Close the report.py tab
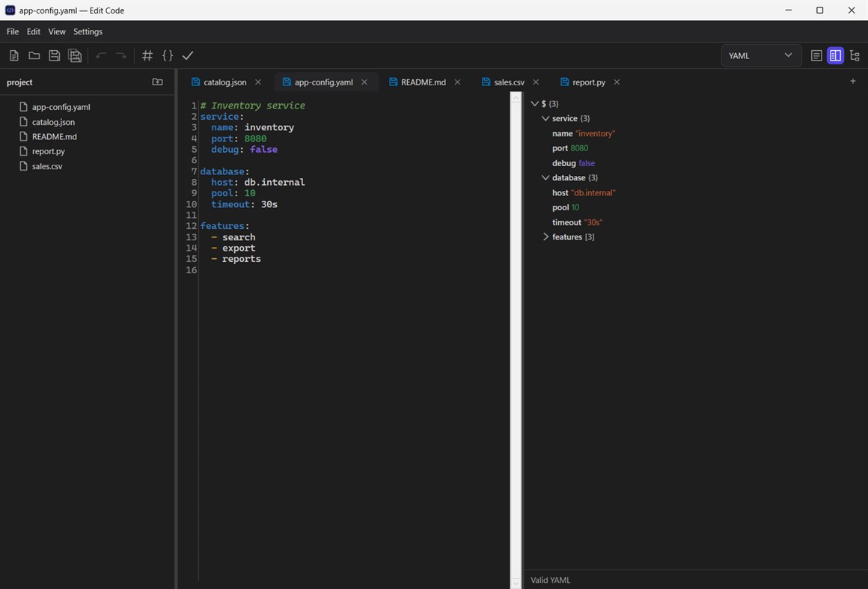Screen dimensions: 868x589 point(617,82)
